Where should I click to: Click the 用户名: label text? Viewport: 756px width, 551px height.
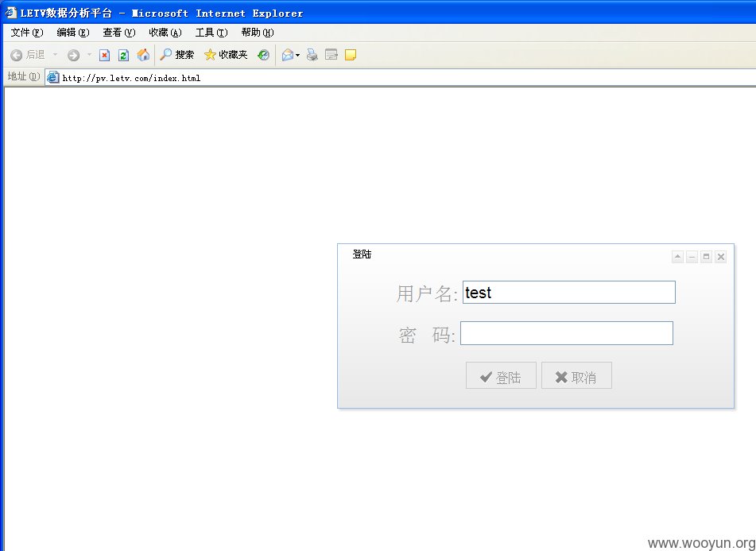[427, 293]
